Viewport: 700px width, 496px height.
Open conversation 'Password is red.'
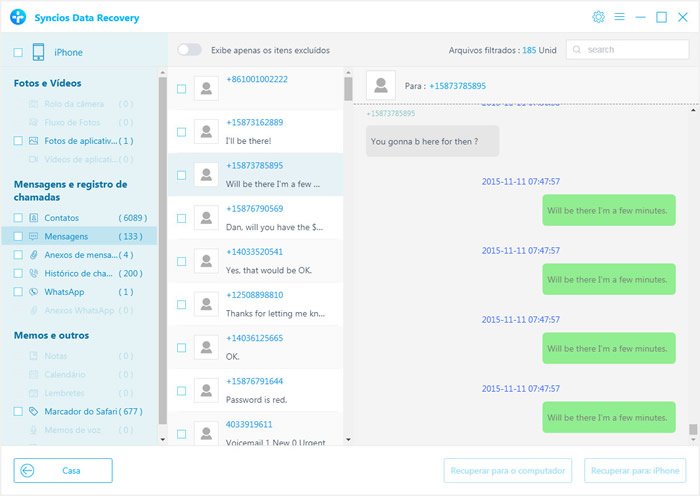pyautogui.click(x=255, y=391)
